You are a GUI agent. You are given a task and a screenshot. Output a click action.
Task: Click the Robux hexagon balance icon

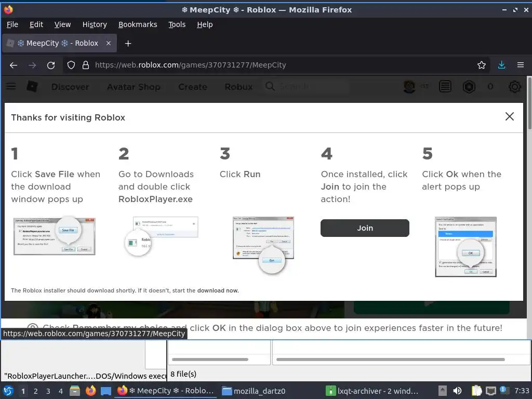point(469,87)
